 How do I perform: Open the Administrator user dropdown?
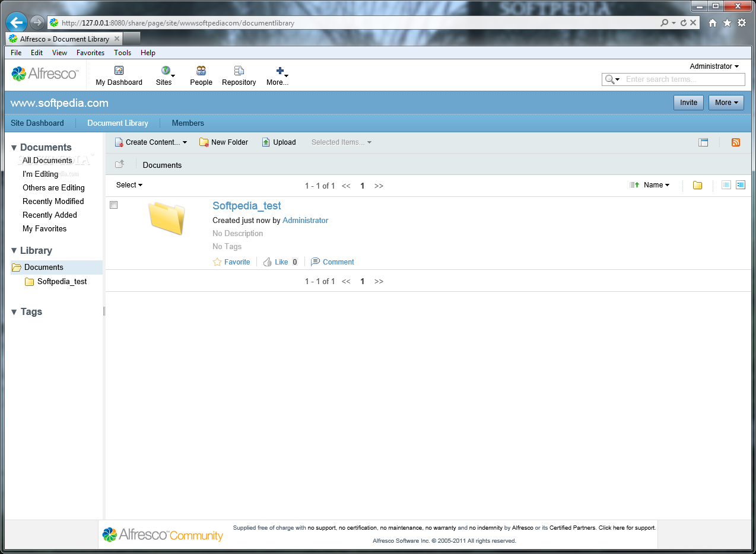(x=714, y=66)
